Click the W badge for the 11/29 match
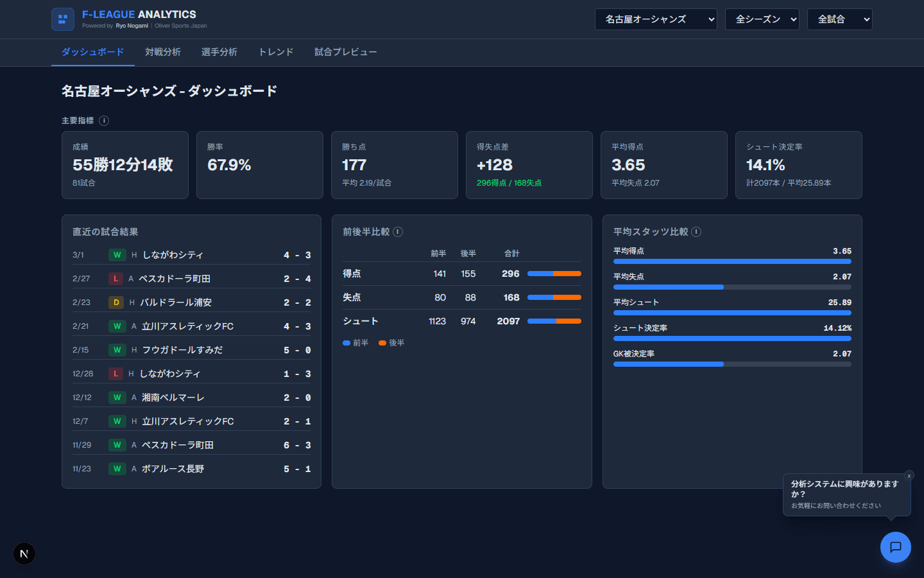Image resolution: width=924 pixels, height=578 pixels. 117,445
